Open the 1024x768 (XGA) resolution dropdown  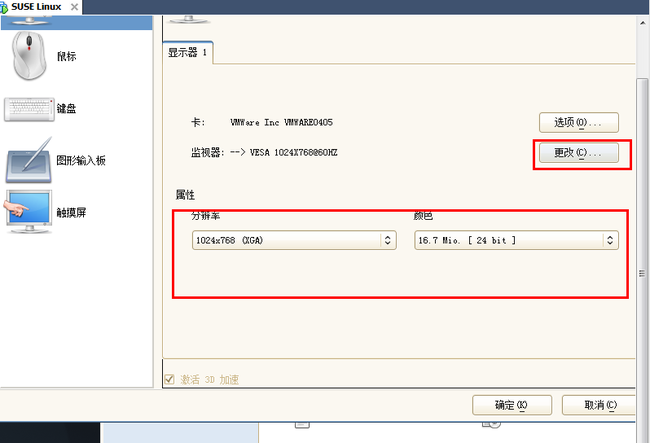click(294, 240)
